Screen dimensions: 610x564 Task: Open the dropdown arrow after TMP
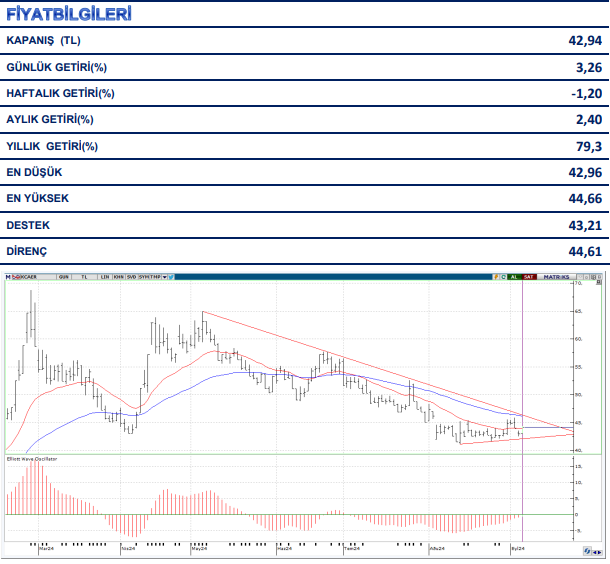[166, 276]
